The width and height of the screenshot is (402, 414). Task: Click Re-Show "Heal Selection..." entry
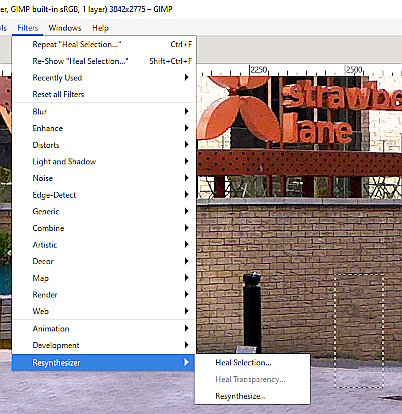coord(104,61)
